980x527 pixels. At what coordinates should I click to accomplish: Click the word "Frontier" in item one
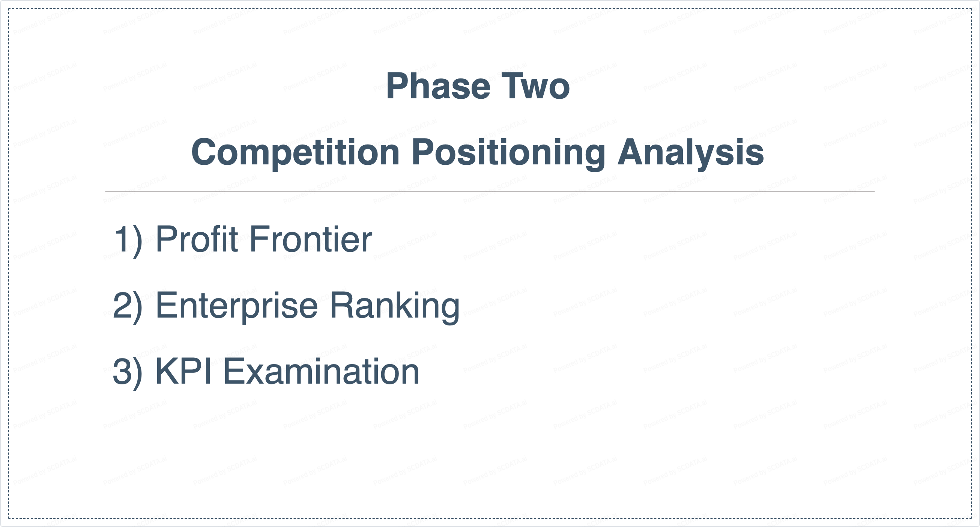[310, 239]
